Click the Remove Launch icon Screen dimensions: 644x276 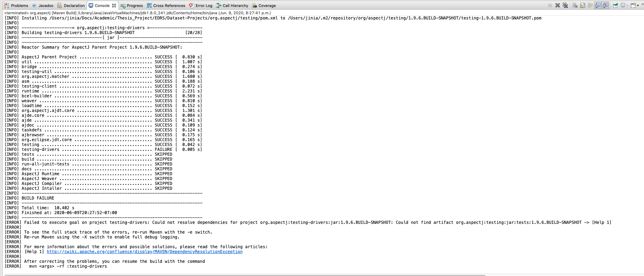point(557,5)
